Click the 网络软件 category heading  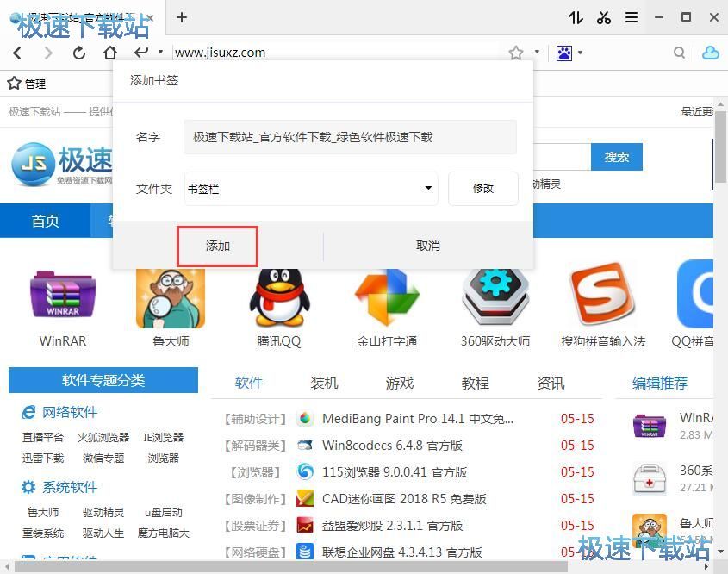70,412
